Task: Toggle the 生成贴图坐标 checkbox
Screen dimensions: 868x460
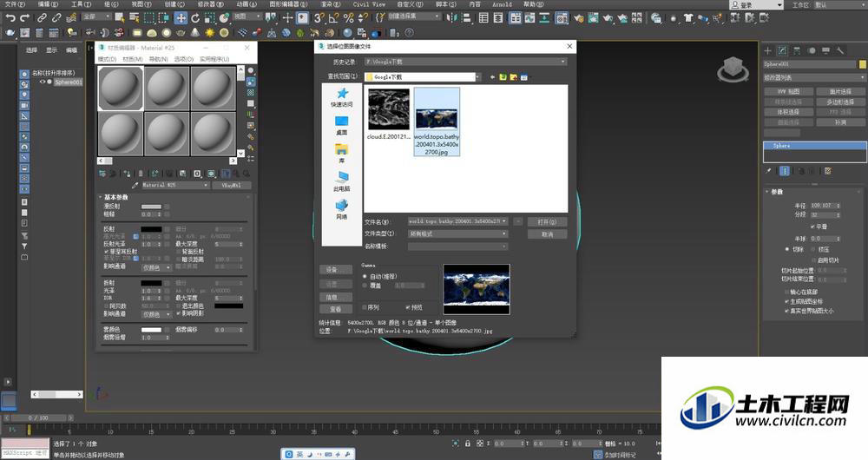Action: (786, 302)
